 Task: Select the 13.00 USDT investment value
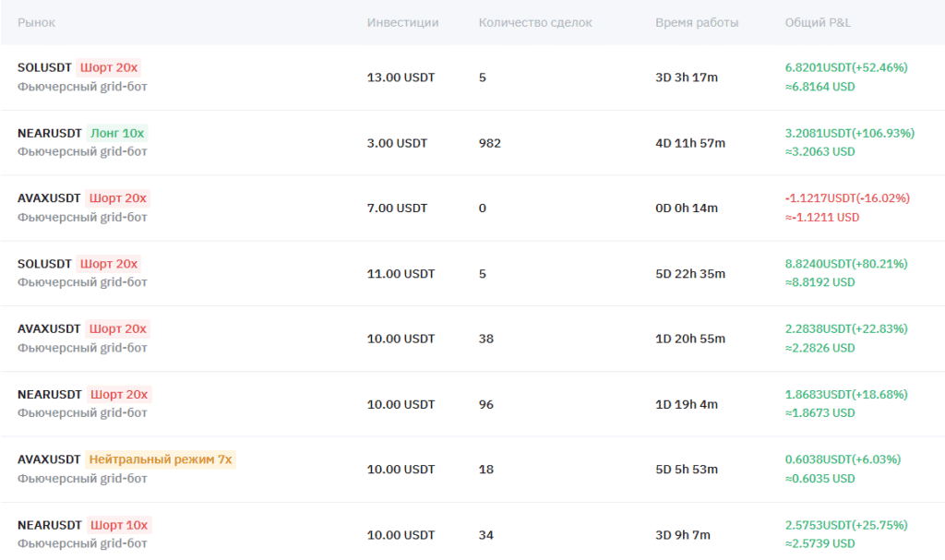[401, 77]
